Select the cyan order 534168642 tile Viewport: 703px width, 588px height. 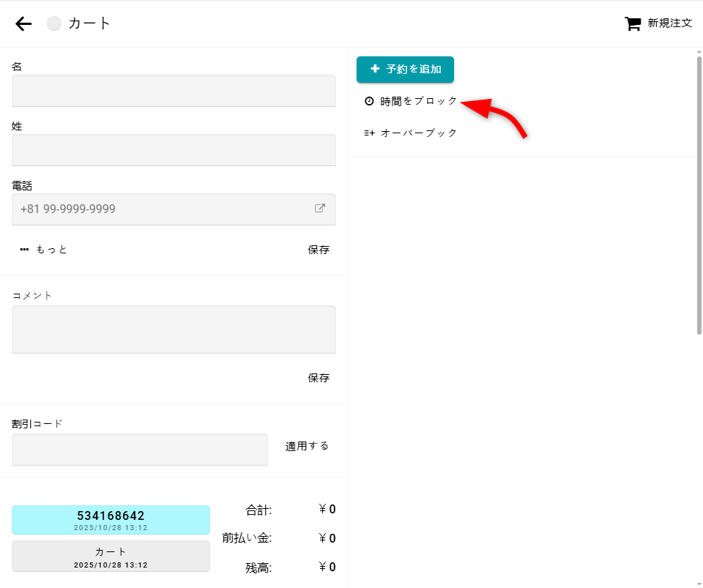click(111, 519)
